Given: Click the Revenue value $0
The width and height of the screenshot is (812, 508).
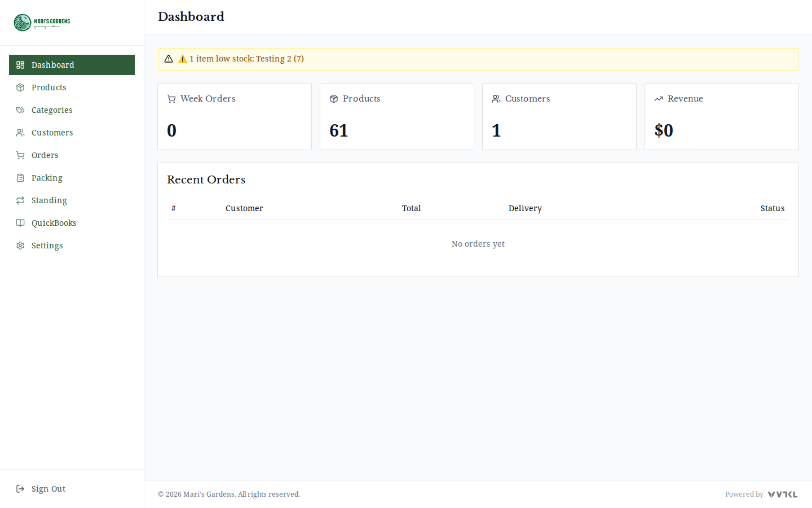Looking at the screenshot, I should pyautogui.click(x=664, y=131).
